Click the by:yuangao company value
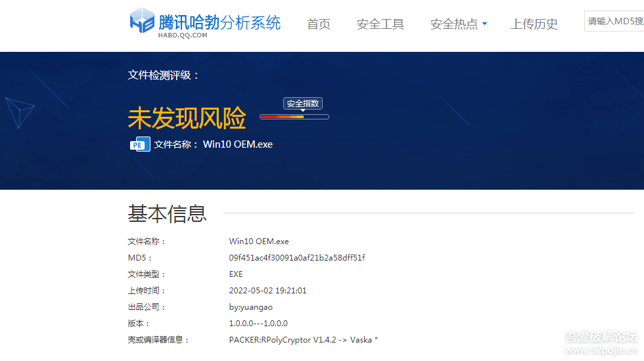 250,307
